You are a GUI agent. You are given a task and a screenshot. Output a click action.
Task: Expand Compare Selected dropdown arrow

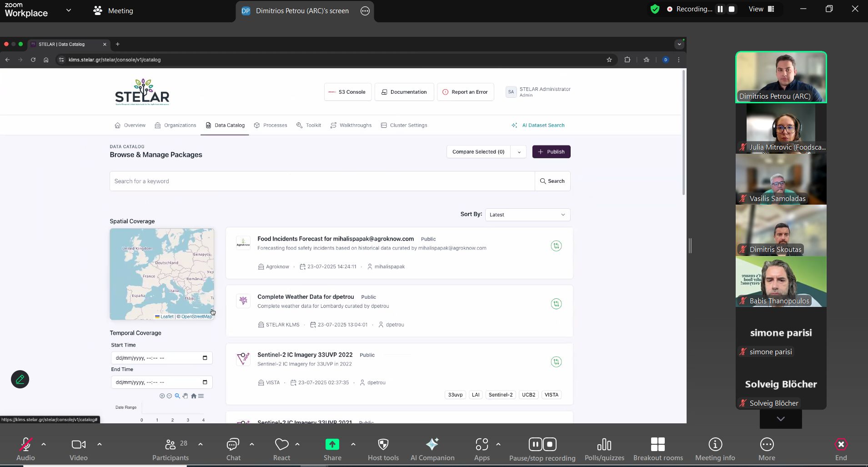[x=519, y=152]
